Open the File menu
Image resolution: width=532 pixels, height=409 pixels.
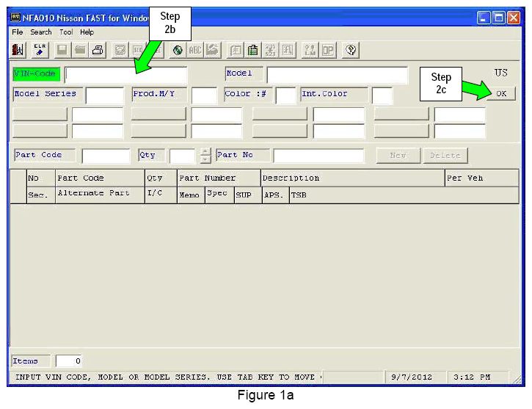coord(18,32)
